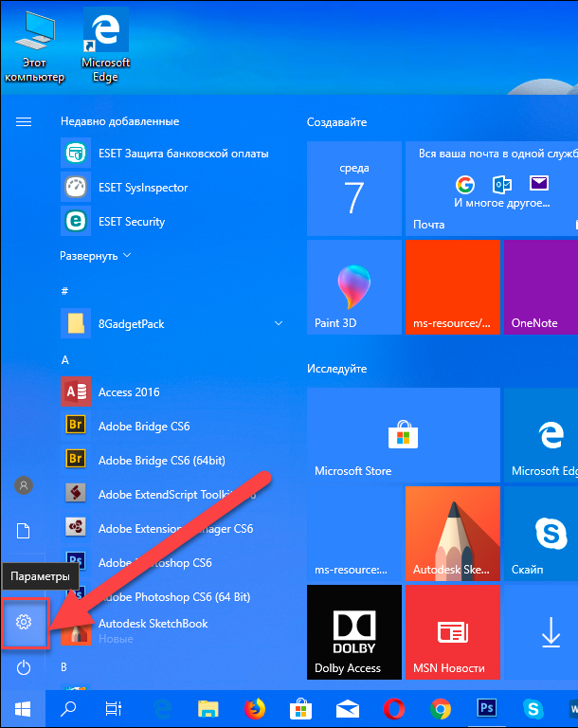This screenshot has width=578, height=728.
Task: Expand the 8GadgetPack folder chevron
Action: coord(279,323)
